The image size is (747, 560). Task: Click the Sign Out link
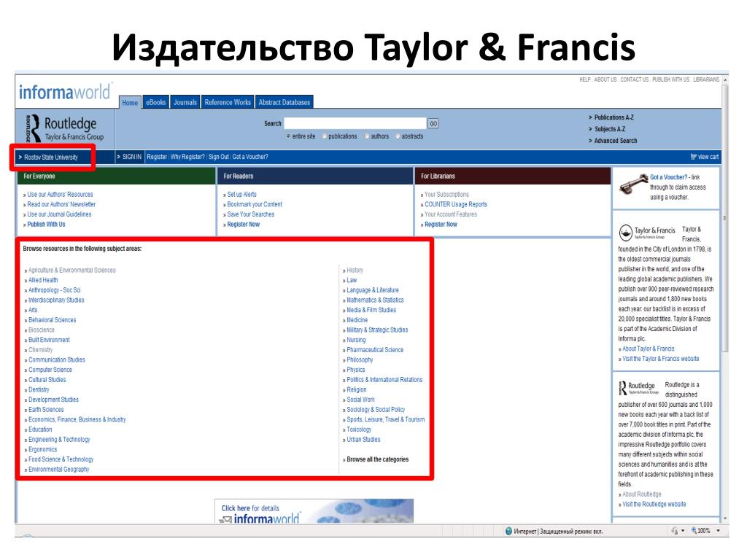coord(219,157)
